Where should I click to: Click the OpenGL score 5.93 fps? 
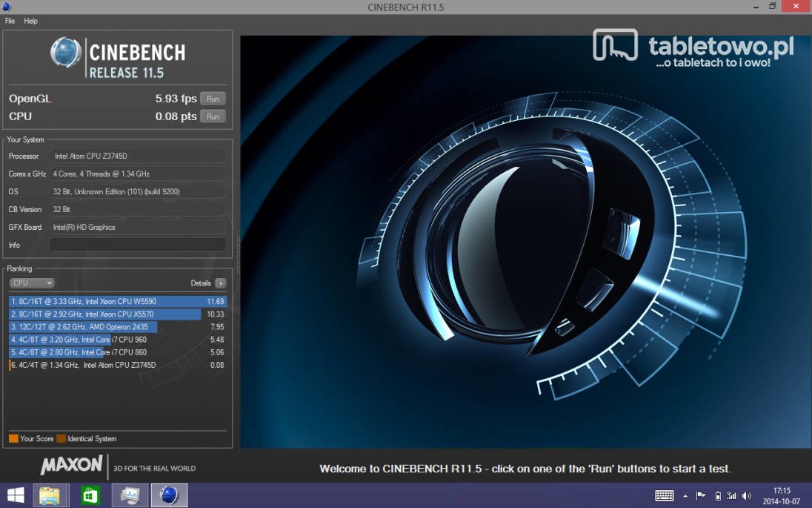click(176, 99)
